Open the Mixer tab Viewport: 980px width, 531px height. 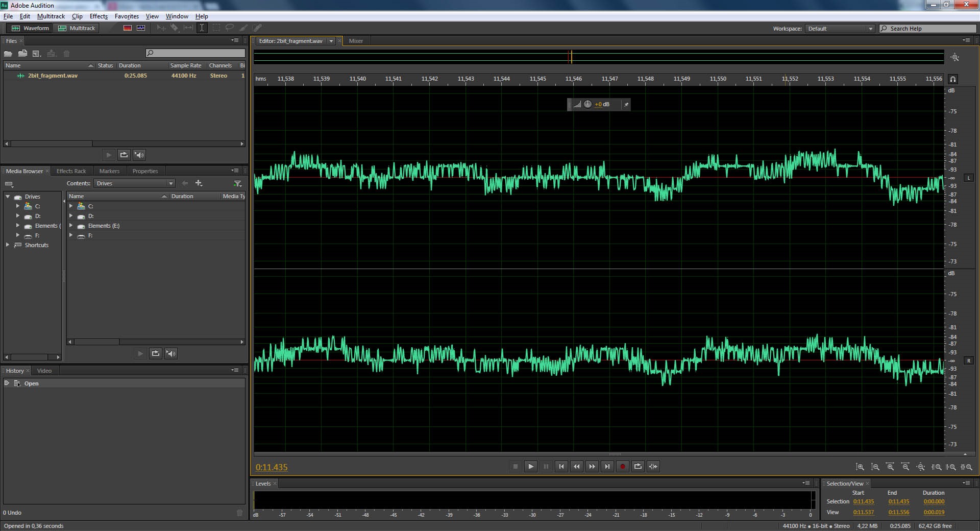[356, 41]
